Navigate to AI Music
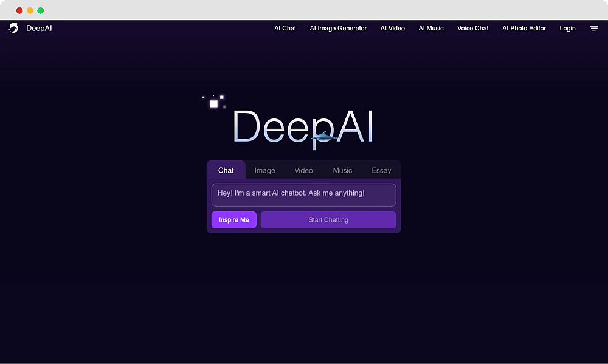 click(x=431, y=29)
